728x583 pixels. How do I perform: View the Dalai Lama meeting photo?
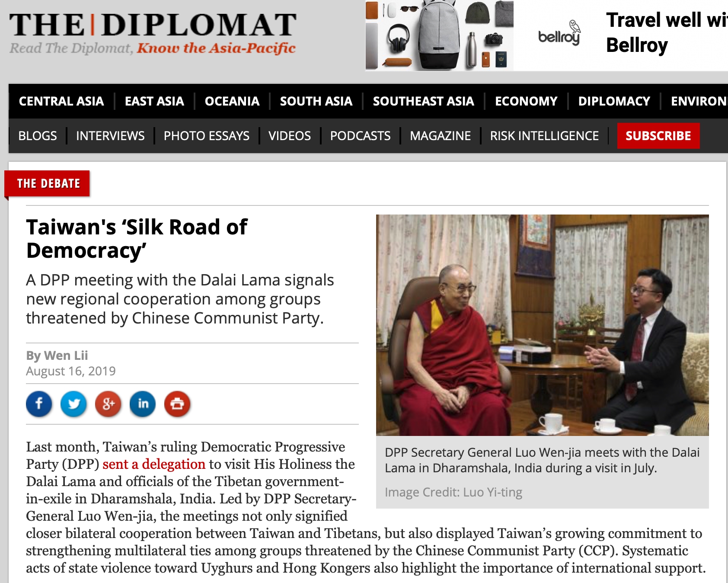pos(543,325)
